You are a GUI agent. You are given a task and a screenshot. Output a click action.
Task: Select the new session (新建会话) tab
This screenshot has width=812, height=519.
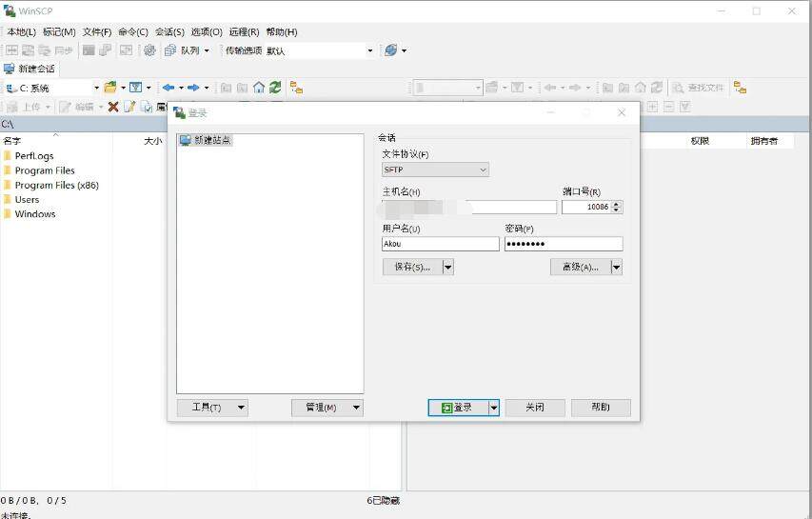[x=30, y=69]
